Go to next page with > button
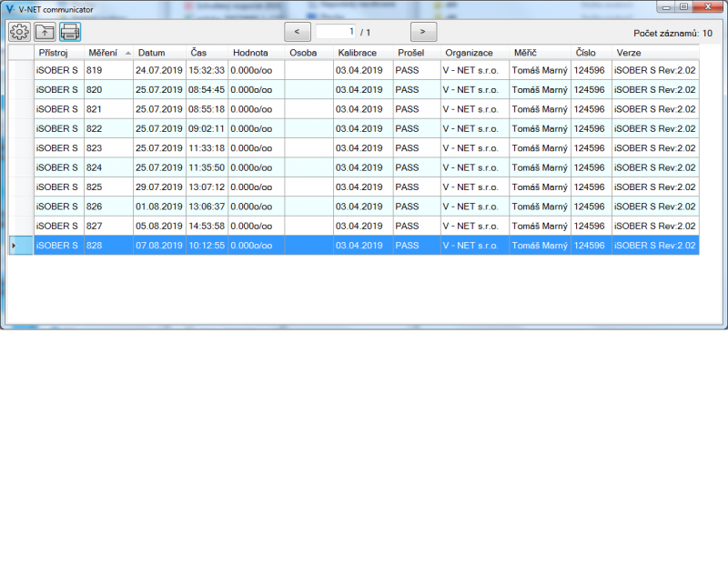This screenshot has width=728, height=575. tap(423, 32)
